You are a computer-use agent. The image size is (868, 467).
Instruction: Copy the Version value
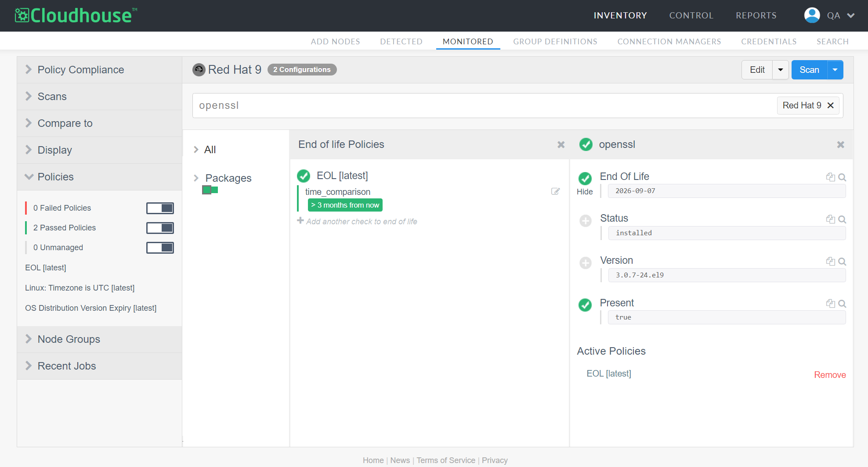[x=830, y=261]
